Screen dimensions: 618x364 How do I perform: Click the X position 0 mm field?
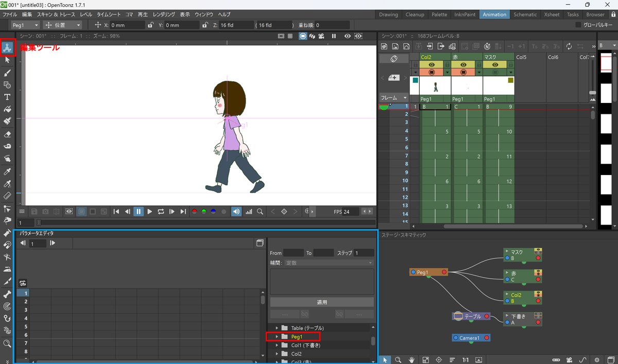(x=127, y=25)
